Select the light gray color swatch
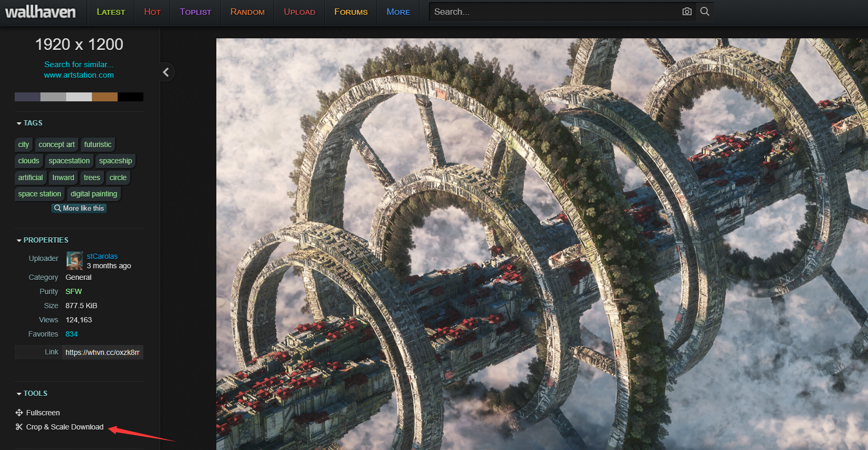The height and width of the screenshot is (450, 868). tap(79, 97)
